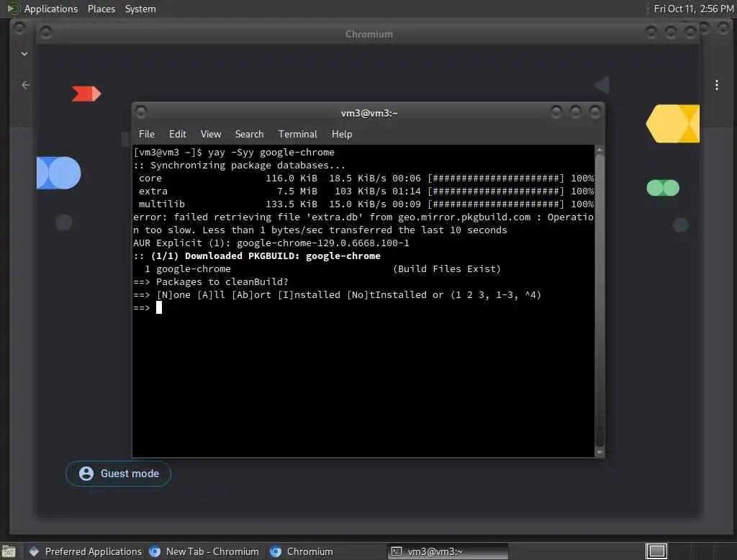The height and width of the screenshot is (560, 737).
Task: Click terminal title 'vm3@vm3:~'
Action: click(x=369, y=113)
